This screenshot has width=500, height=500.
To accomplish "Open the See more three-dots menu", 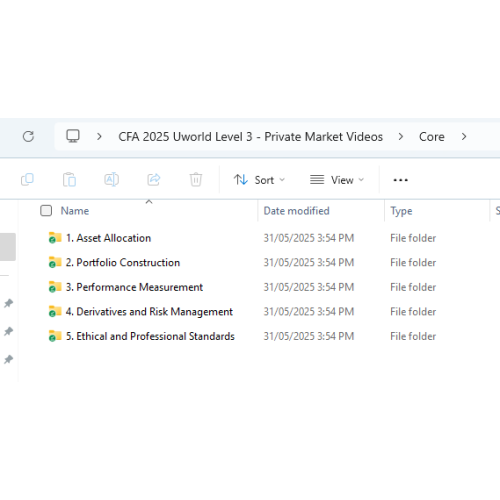I will point(400,180).
